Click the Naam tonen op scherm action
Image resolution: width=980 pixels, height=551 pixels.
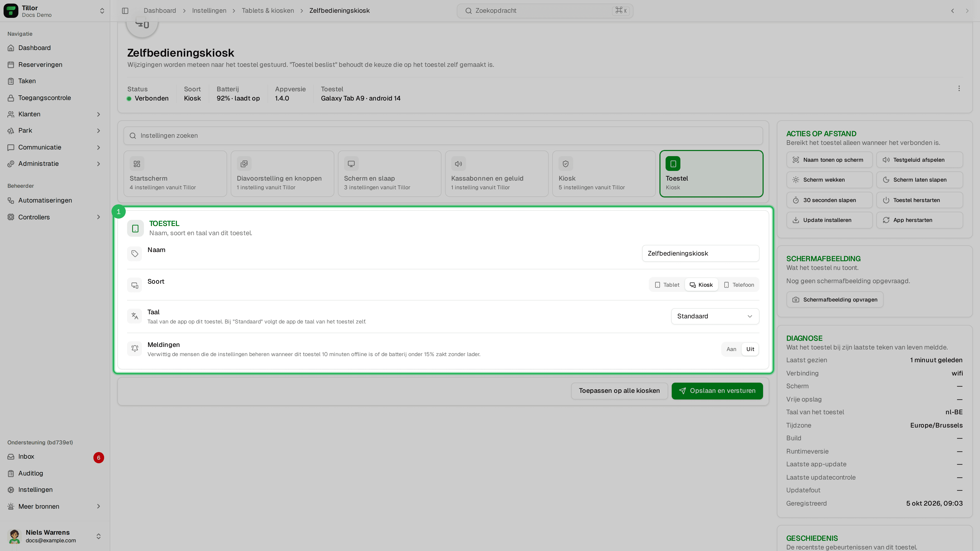click(829, 160)
